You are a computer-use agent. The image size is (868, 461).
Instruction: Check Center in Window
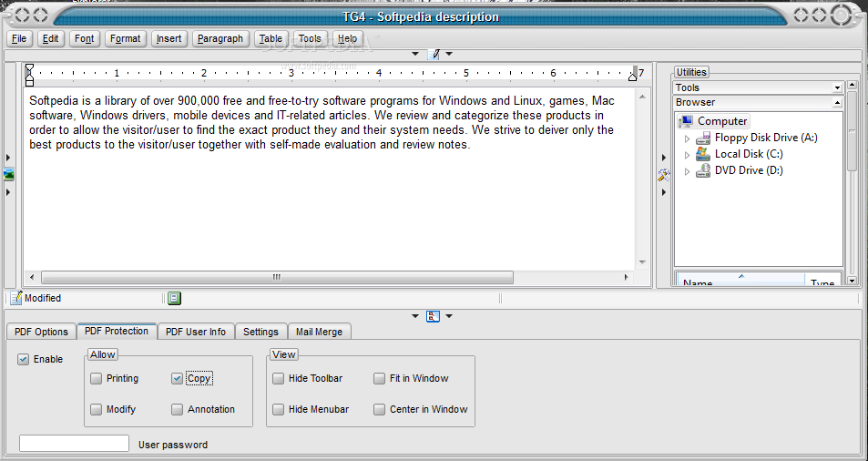(379, 410)
